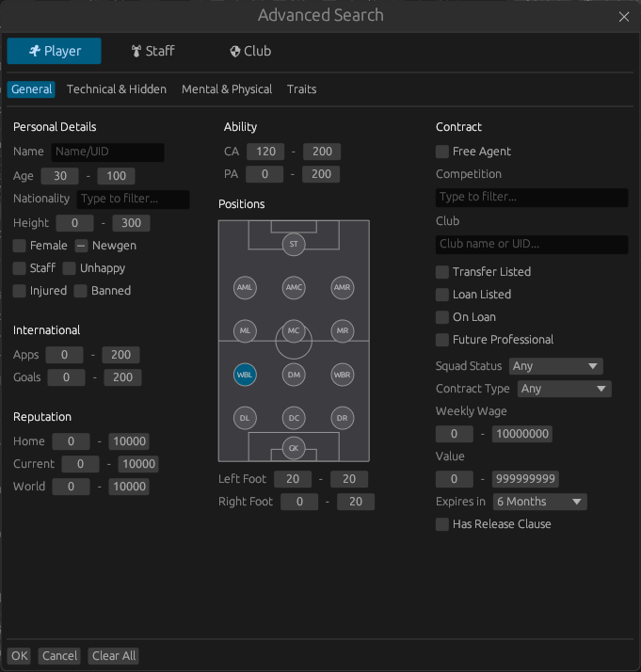Select the MR position circle
The image size is (641, 672).
(342, 331)
